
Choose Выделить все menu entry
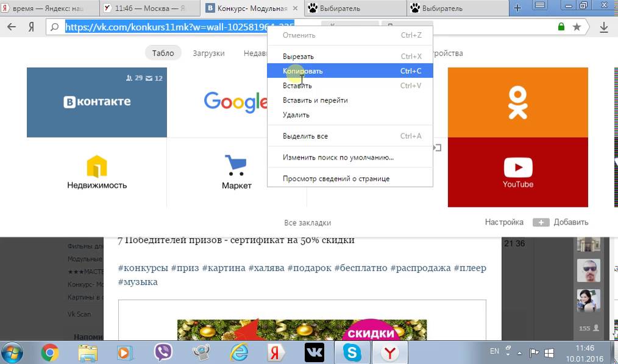click(x=350, y=136)
